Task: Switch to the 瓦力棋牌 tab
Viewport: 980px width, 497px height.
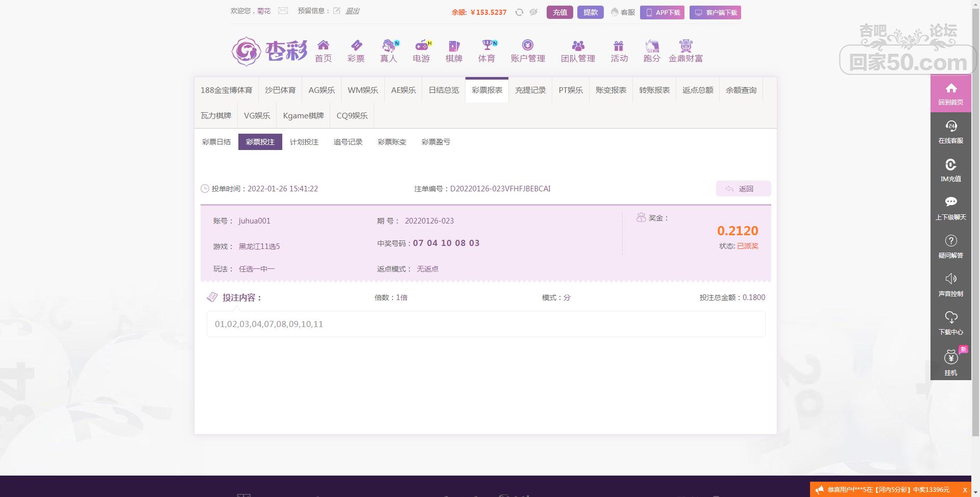Action: click(x=216, y=115)
